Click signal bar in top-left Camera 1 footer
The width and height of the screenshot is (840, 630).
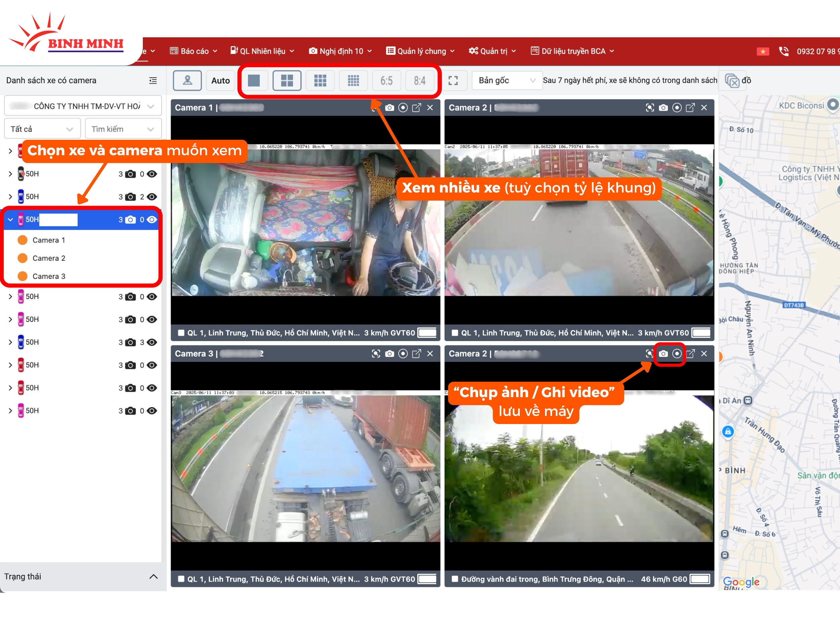coord(427,333)
